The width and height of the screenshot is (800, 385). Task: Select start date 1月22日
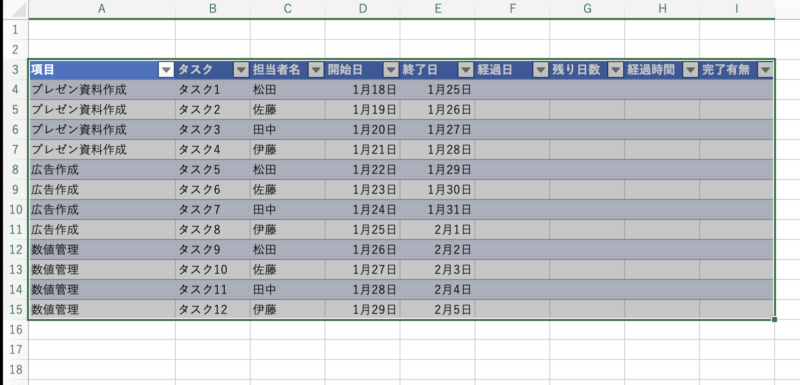[362, 169]
